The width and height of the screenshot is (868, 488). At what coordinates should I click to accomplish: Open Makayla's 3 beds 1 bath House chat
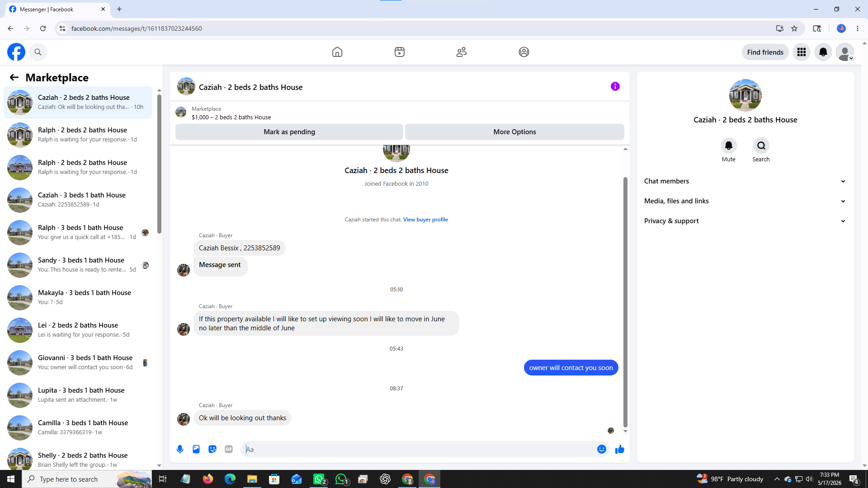point(78,298)
